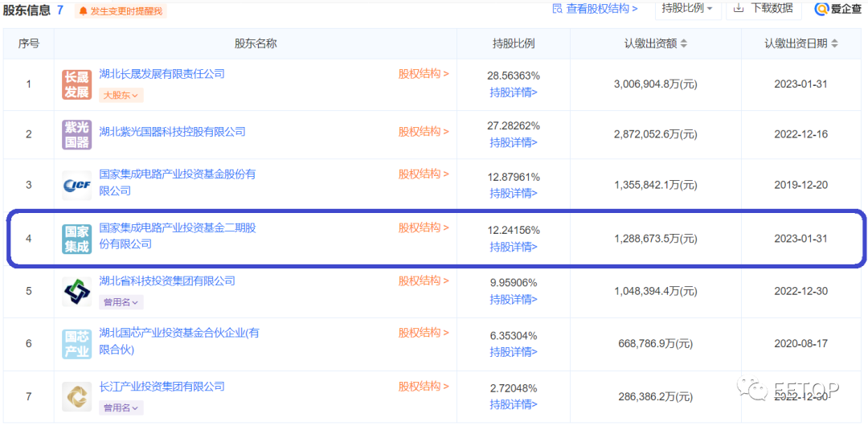Click the 股东信息 section title
Screen dimensions: 868x426
point(27,10)
